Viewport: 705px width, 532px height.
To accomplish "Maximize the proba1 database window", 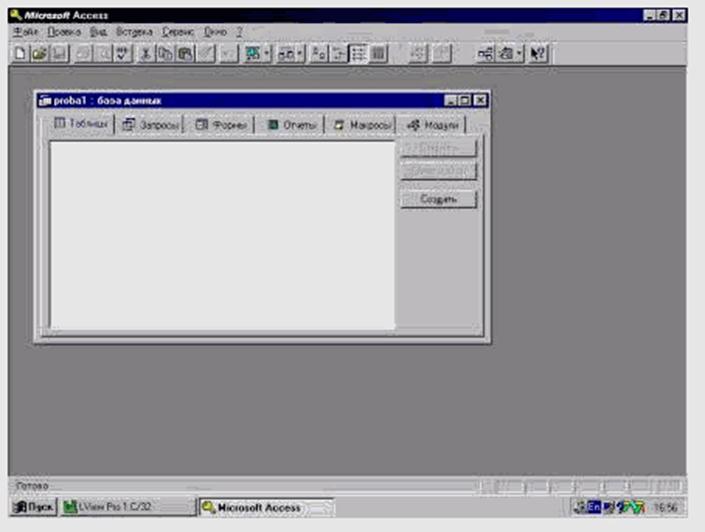I will 465,100.
